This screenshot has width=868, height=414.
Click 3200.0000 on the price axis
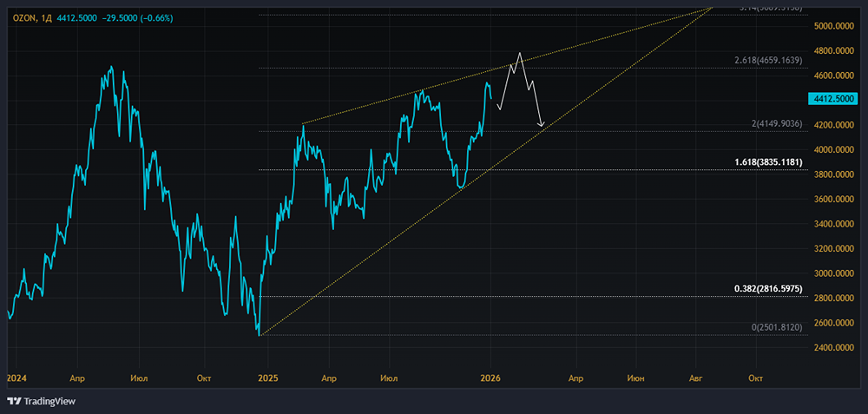click(833, 248)
